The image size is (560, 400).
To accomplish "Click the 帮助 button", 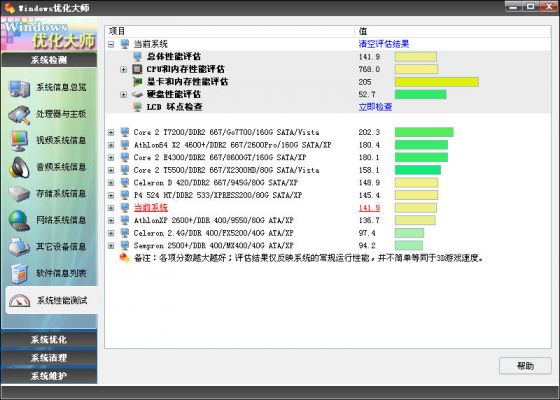I will click(525, 366).
